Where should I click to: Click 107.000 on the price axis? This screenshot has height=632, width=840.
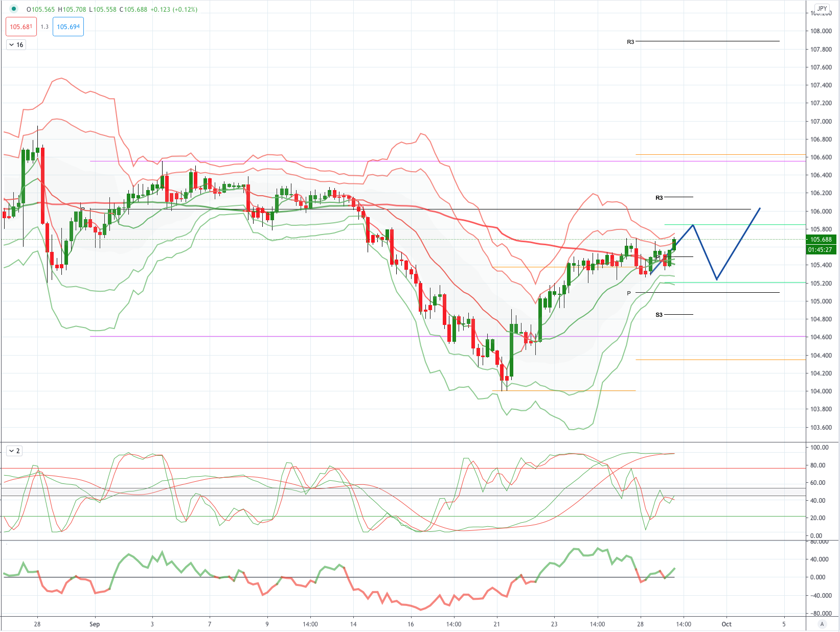coord(821,122)
